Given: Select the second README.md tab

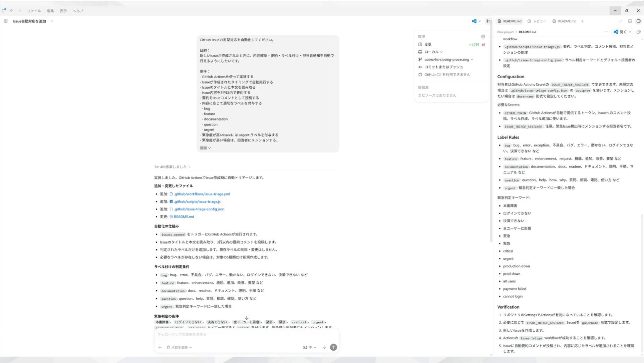Looking at the screenshot, I should point(564,21).
